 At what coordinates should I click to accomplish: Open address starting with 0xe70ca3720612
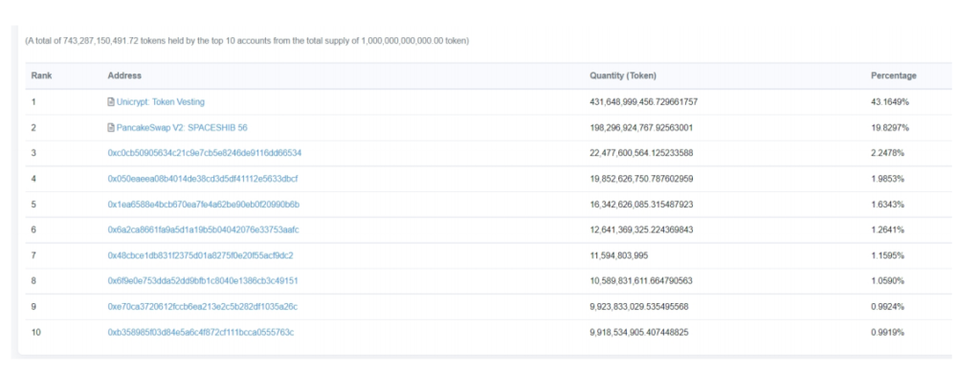pyautogui.click(x=203, y=307)
